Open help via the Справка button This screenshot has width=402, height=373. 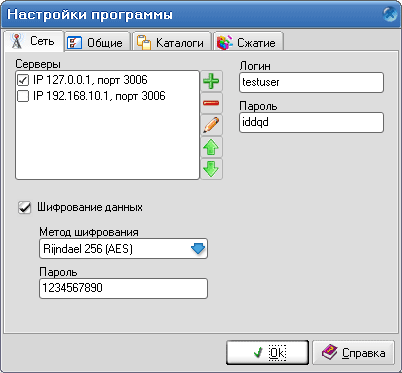tap(354, 353)
